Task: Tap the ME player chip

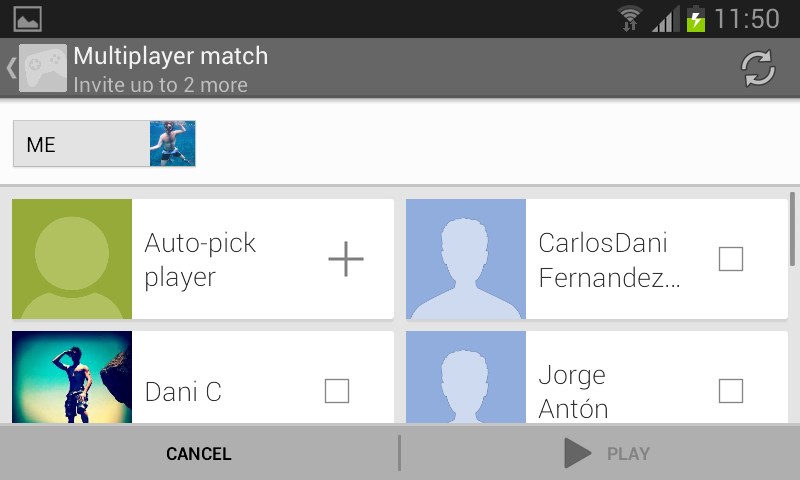Action: pyautogui.click(x=80, y=144)
